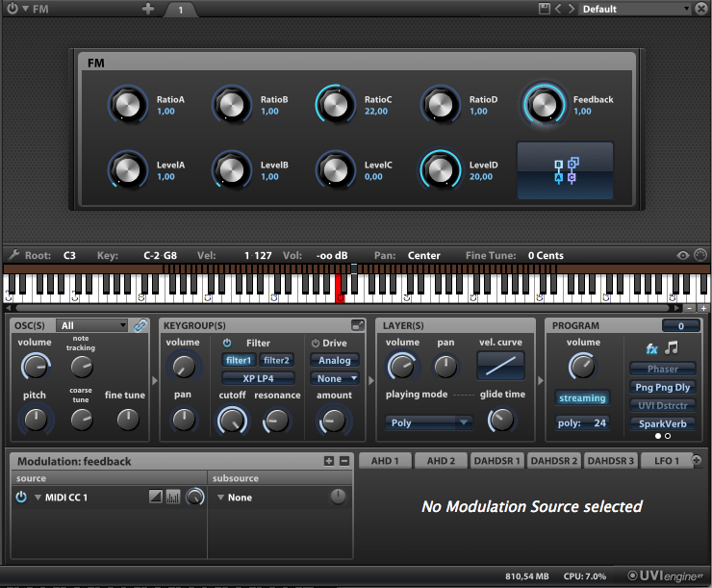Click the music note icon in PROGRAM
The height and width of the screenshot is (588, 712).
[x=672, y=347]
